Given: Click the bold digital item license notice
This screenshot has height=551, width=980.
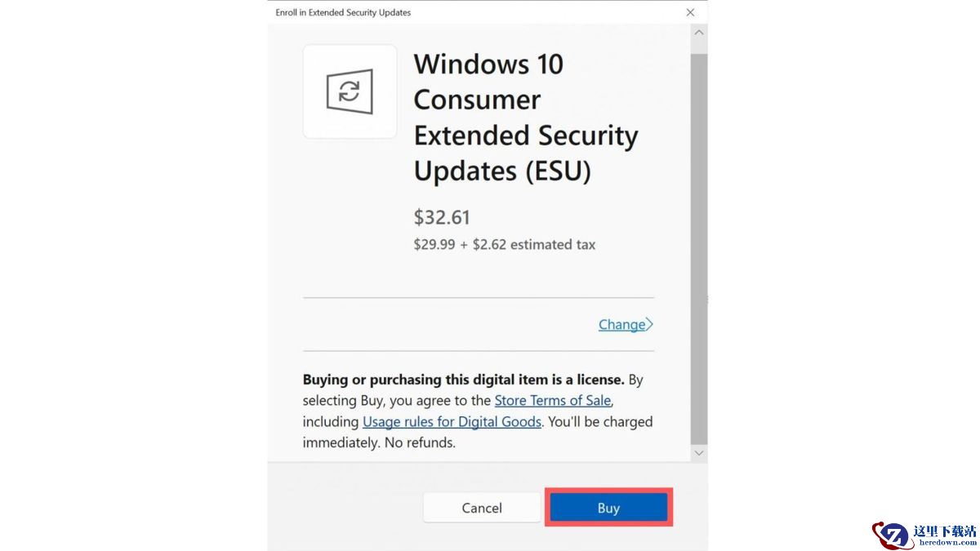Looking at the screenshot, I should click(x=463, y=379).
